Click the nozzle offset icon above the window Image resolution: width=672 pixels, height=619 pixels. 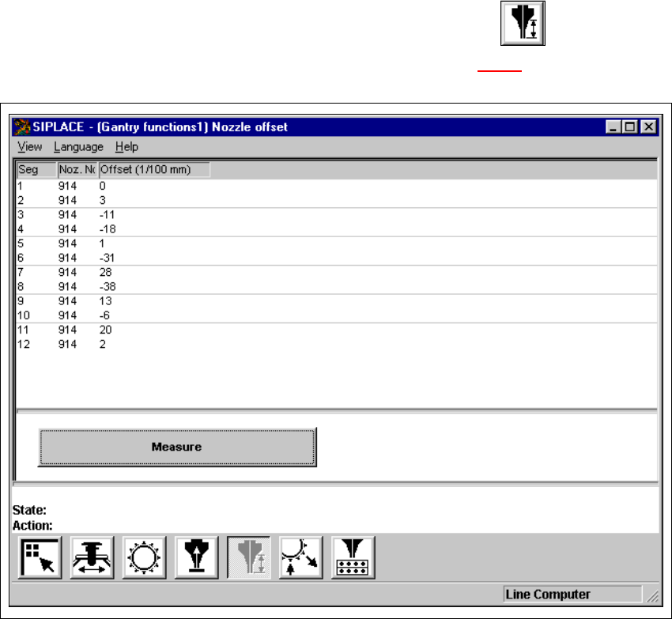[x=523, y=23]
